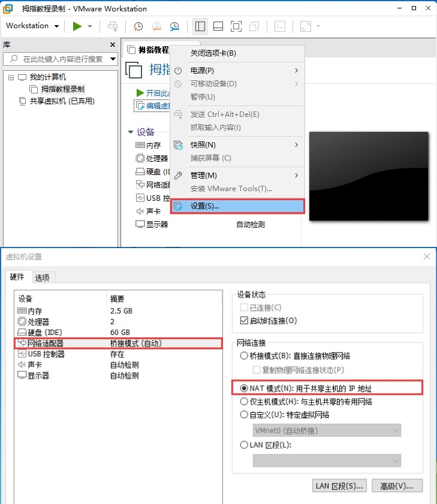Select 桥接模式(B) radio button
The width and height of the screenshot is (437, 504).
[x=244, y=356]
